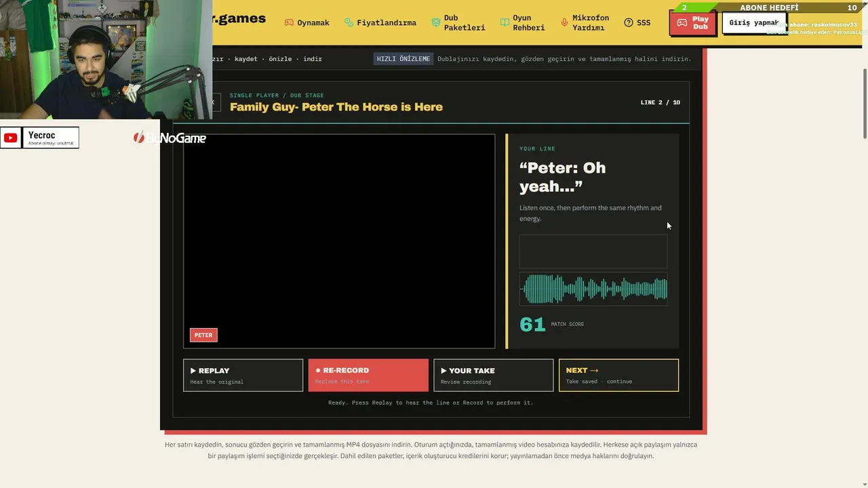Click the green recorded waveform
This screenshot has height=488, width=868.
[x=593, y=289]
